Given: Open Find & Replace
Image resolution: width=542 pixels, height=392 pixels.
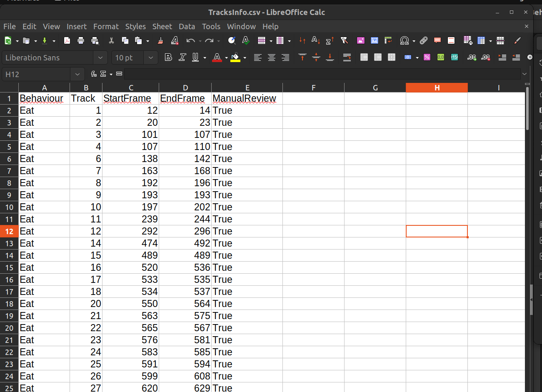Looking at the screenshot, I should (232, 40).
